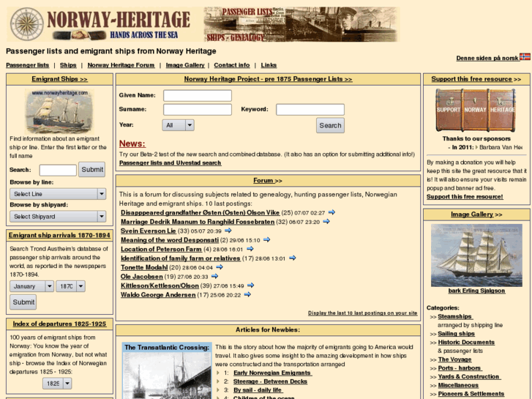Open Steerage - Between Decks article
The height and width of the screenshot is (399, 532).
[271, 381]
